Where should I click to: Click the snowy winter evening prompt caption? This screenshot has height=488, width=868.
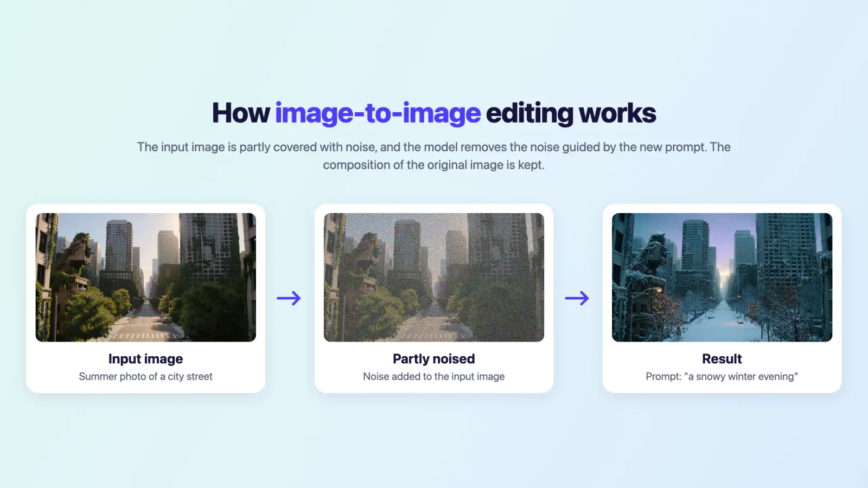(722, 376)
